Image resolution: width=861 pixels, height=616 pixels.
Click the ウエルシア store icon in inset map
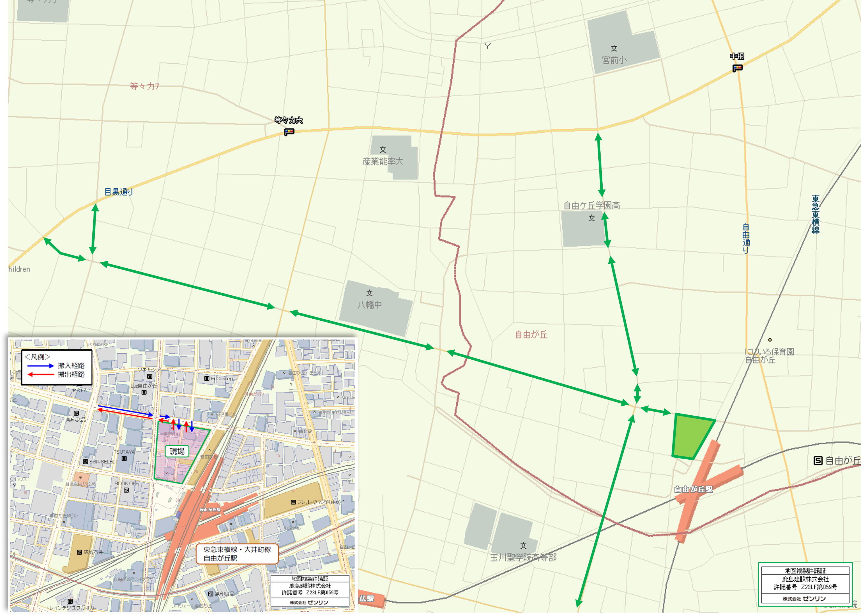(x=150, y=377)
